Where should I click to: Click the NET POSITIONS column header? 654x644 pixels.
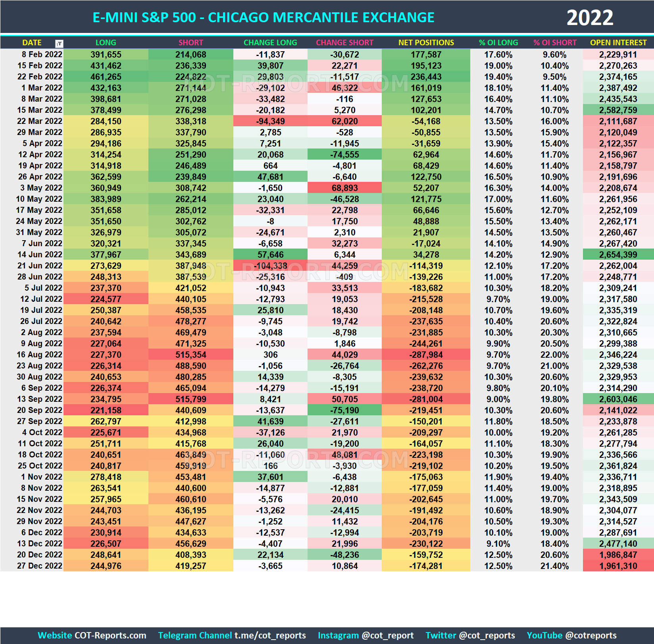(x=426, y=42)
